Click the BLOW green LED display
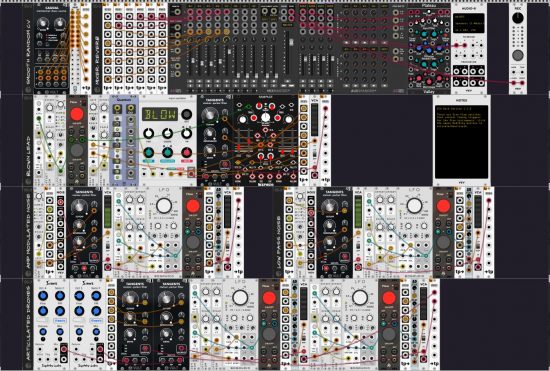The image size is (550, 371). click(x=160, y=114)
